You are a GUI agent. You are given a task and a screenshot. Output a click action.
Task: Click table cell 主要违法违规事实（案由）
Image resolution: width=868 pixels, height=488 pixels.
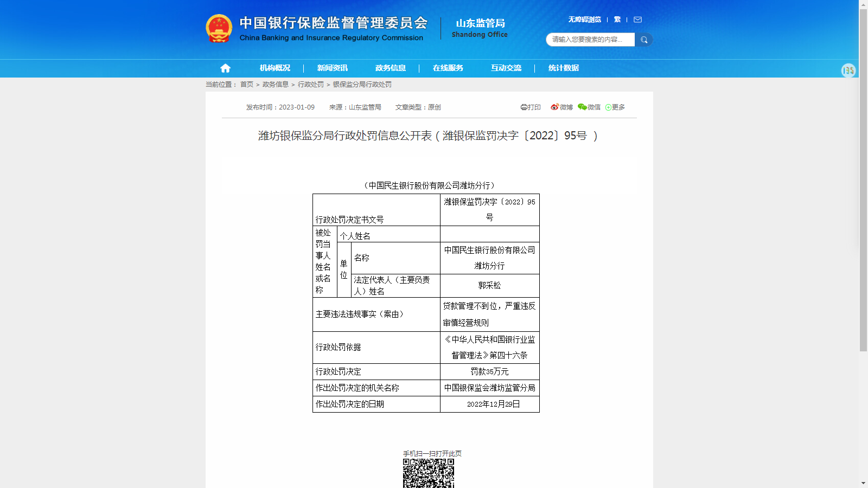point(376,314)
